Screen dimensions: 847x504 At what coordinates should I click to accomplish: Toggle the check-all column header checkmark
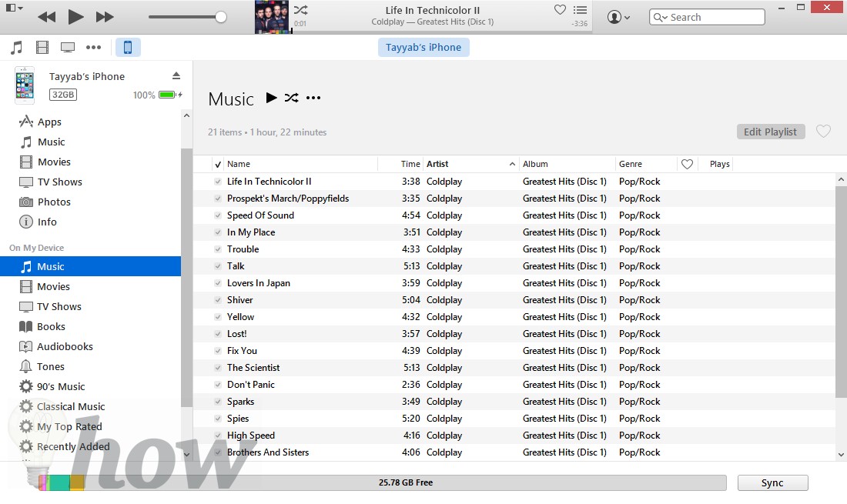tap(218, 164)
